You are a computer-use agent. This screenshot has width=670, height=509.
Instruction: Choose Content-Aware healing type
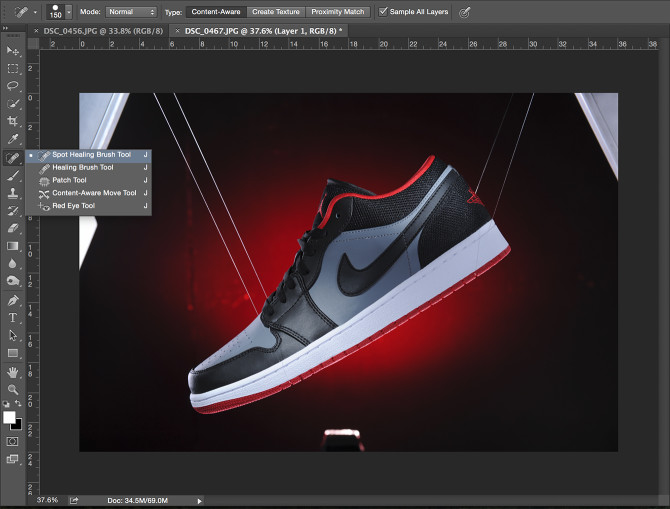coord(216,12)
